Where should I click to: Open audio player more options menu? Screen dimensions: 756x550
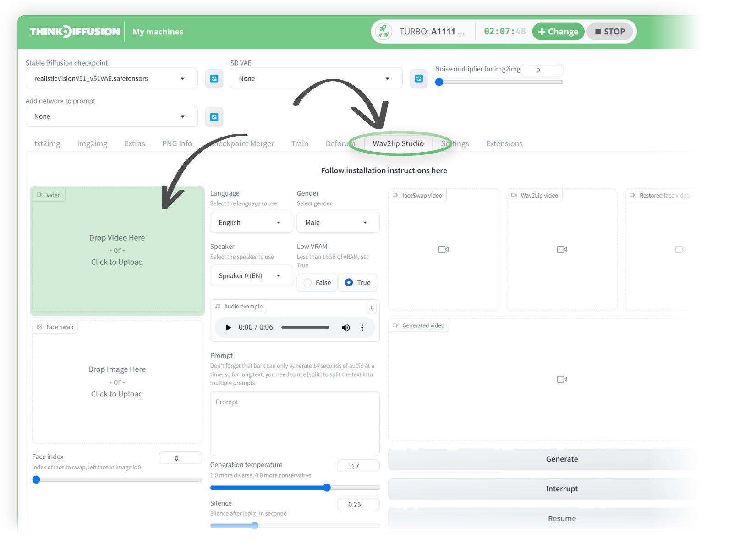click(x=362, y=327)
